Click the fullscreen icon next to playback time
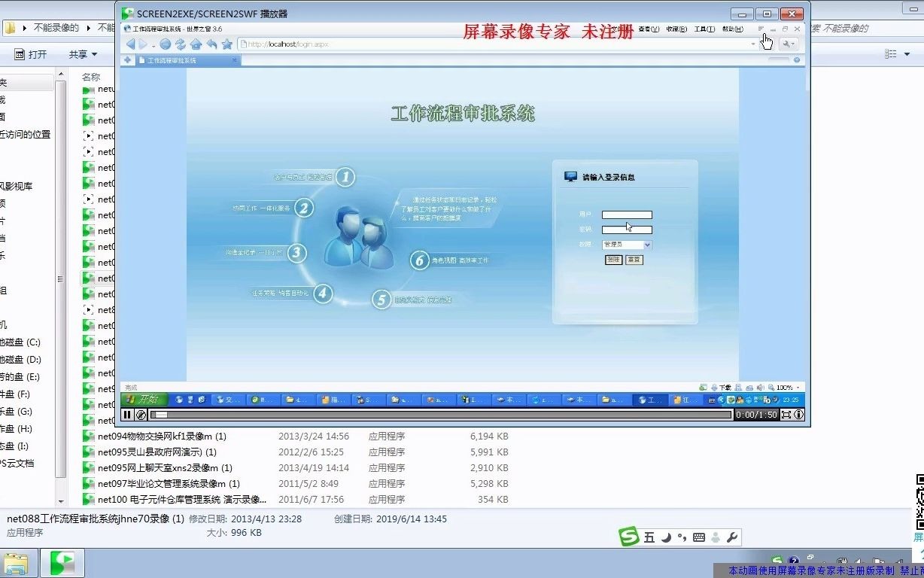This screenshot has height=578, width=924. (x=786, y=414)
